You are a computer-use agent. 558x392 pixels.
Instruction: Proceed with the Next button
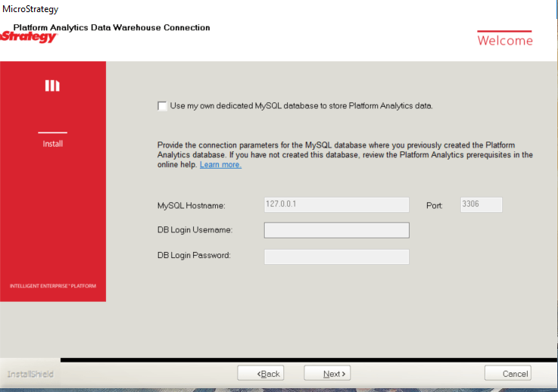coord(327,373)
